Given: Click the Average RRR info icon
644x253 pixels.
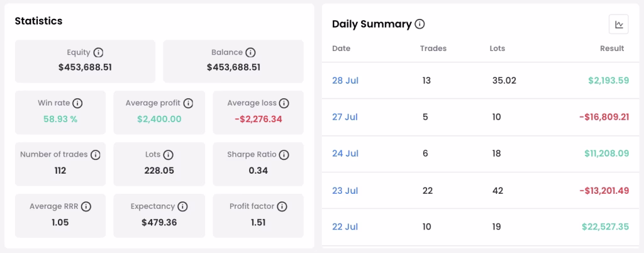Looking at the screenshot, I should tap(86, 206).
